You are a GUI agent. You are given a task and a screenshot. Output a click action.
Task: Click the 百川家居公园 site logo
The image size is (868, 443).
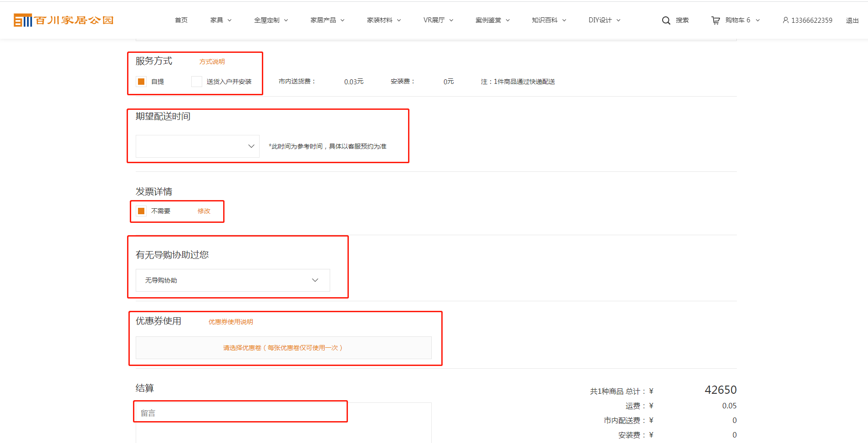63,20
